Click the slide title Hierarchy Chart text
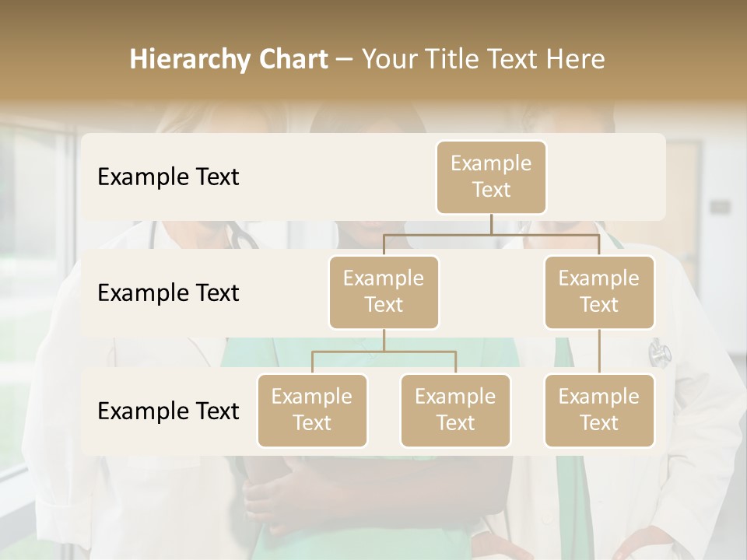This screenshot has width=747, height=560. pos(229,58)
